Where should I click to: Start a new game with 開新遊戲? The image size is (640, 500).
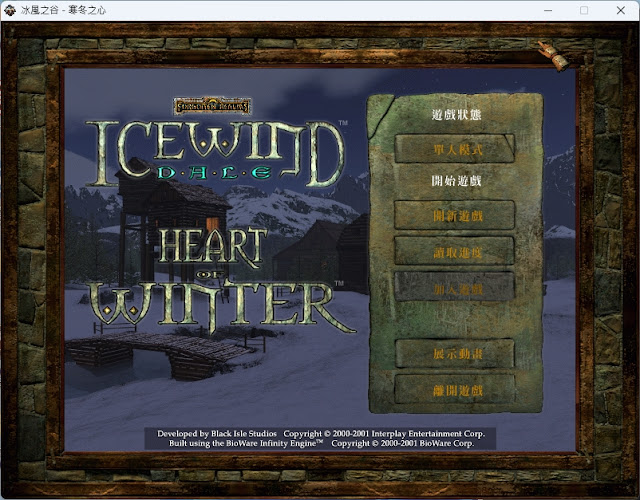(454, 215)
